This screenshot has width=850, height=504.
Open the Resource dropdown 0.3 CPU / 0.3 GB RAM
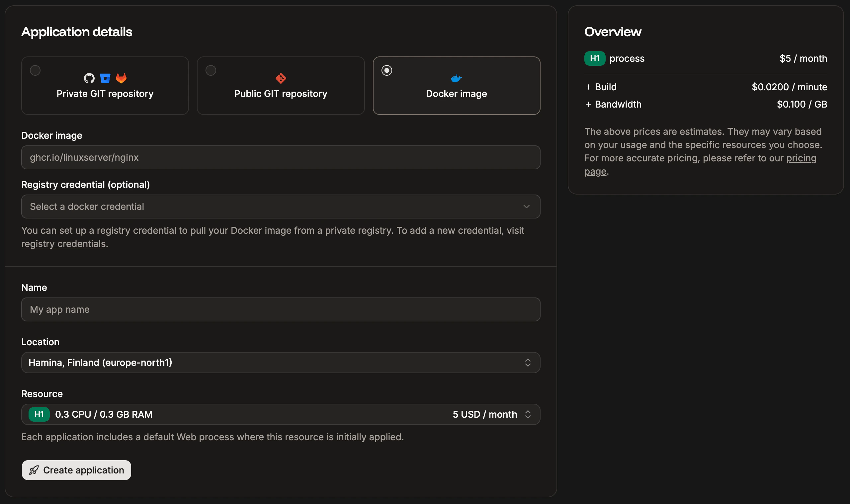[281, 414]
